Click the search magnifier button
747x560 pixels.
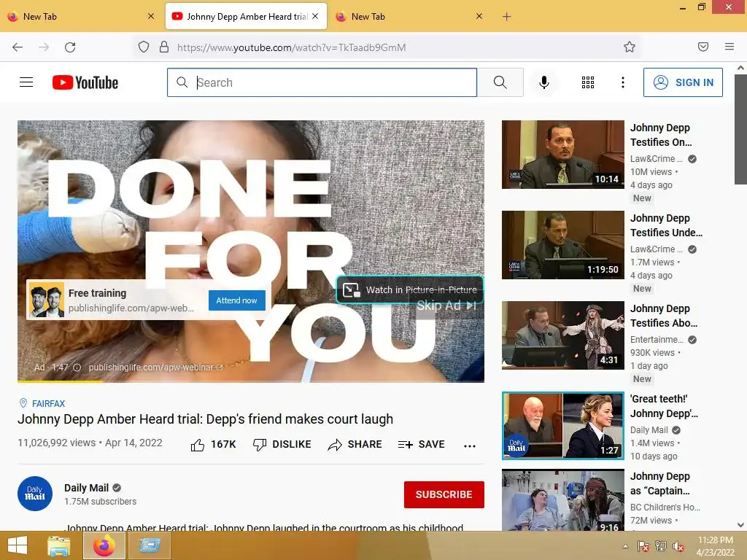500,82
